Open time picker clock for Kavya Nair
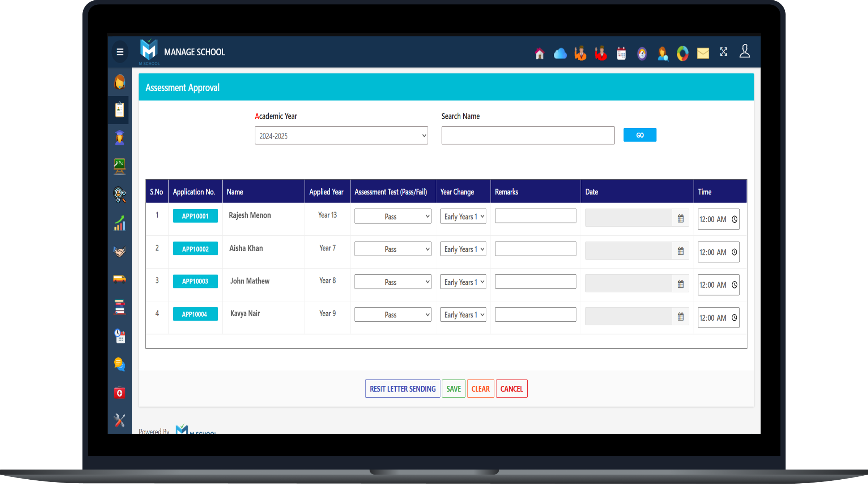The image size is (868, 484). [x=735, y=318]
